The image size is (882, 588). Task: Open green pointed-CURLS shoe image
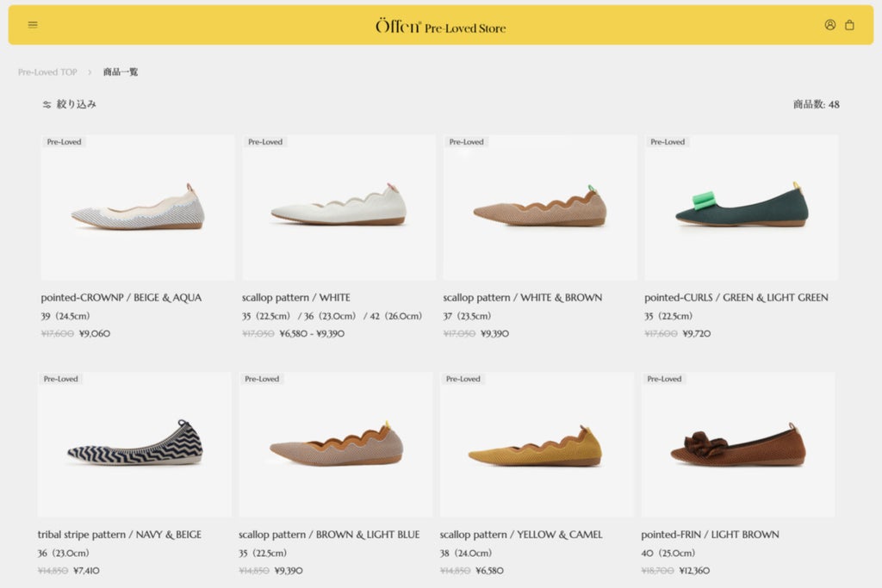pyautogui.click(x=742, y=207)
